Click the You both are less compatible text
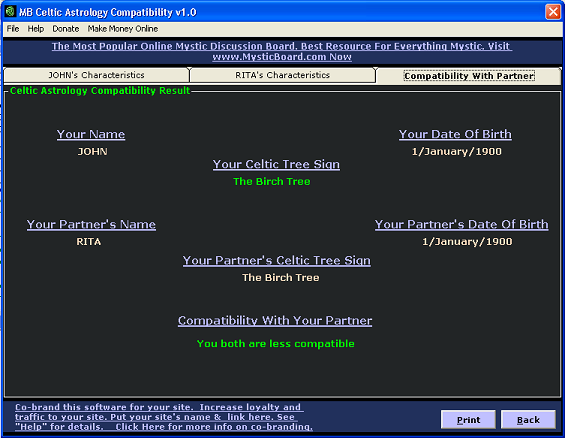Screen dimensions: 565x438 276,344
